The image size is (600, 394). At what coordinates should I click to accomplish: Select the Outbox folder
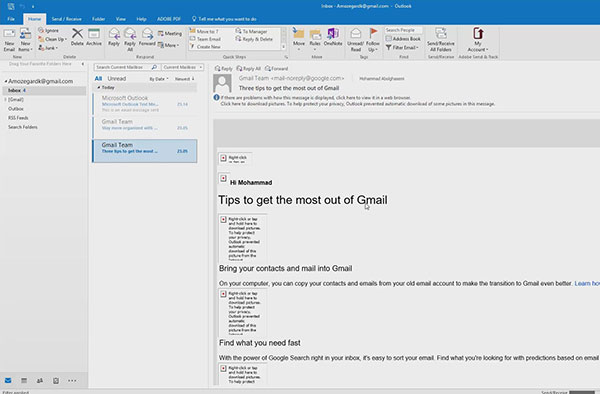pyautogui.click(x=16, y=109)
